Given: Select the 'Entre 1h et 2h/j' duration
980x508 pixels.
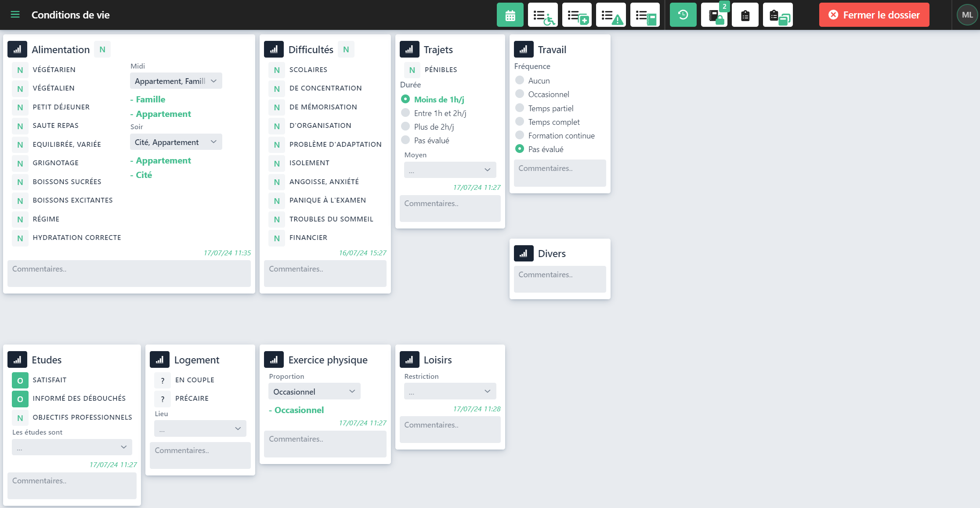Looking at the screenshot, I should coord(405,113).
